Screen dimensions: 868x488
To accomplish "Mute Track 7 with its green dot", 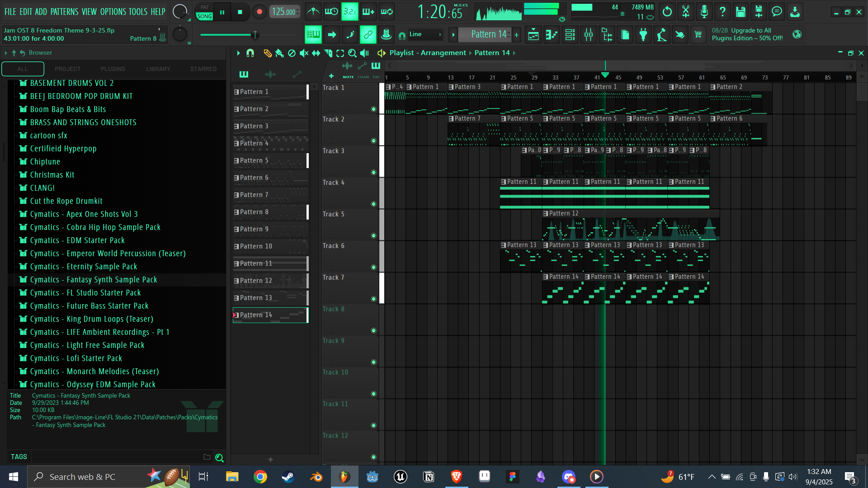I will point(373,299).
